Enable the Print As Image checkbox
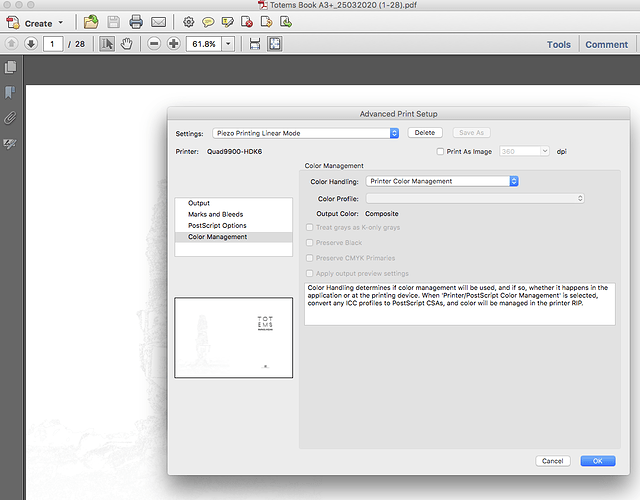The image size is (640, 500). pos(441,151)
